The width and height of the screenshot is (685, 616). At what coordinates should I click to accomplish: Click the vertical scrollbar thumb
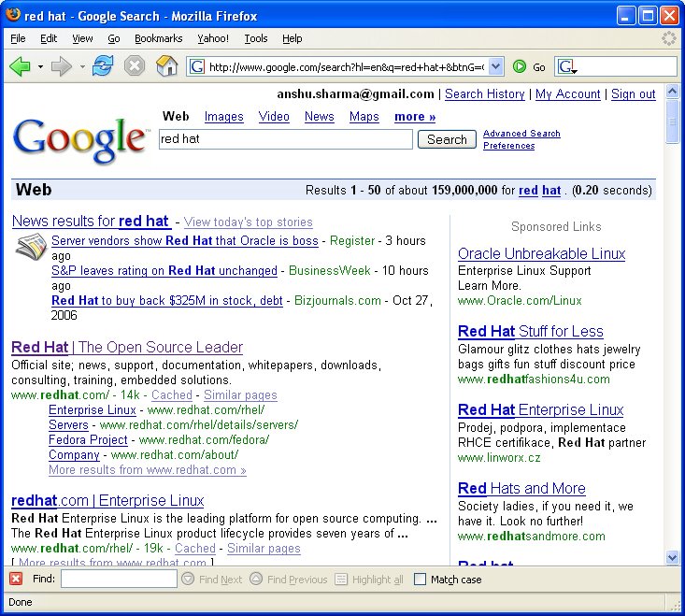[672, 122]
